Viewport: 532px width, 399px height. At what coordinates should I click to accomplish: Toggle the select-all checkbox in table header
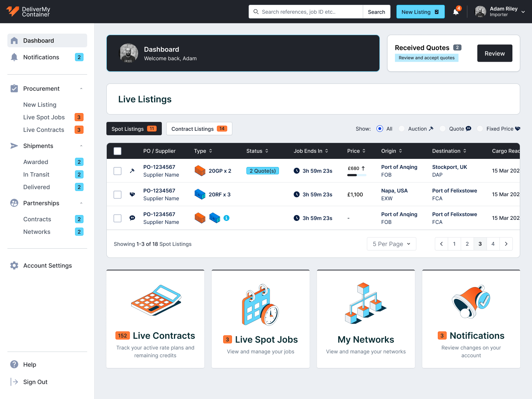click(x=117, y=151)
